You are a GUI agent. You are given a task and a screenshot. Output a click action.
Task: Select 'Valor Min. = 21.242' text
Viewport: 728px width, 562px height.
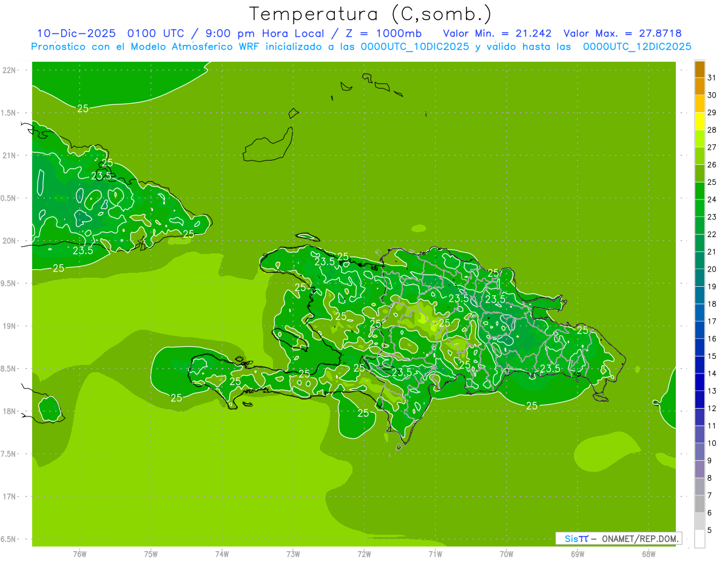[x=497, y=33]
